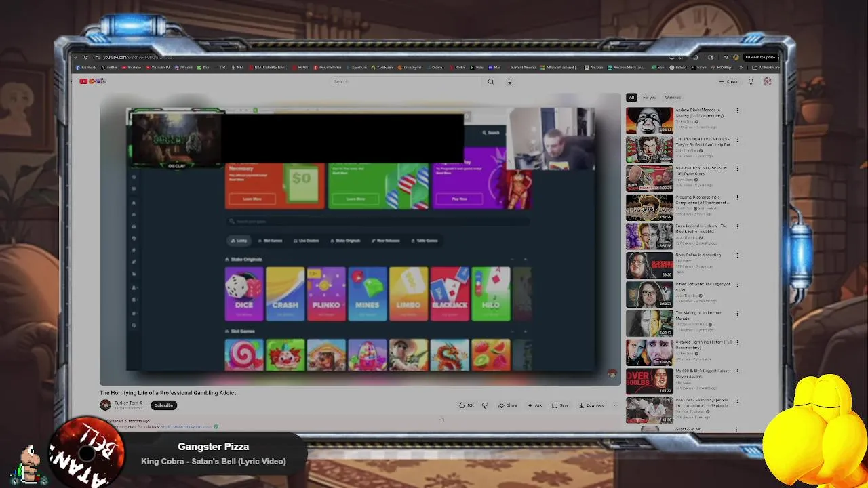Open The Making of an Internet Monster thumbnail

(x=650, y=324)
